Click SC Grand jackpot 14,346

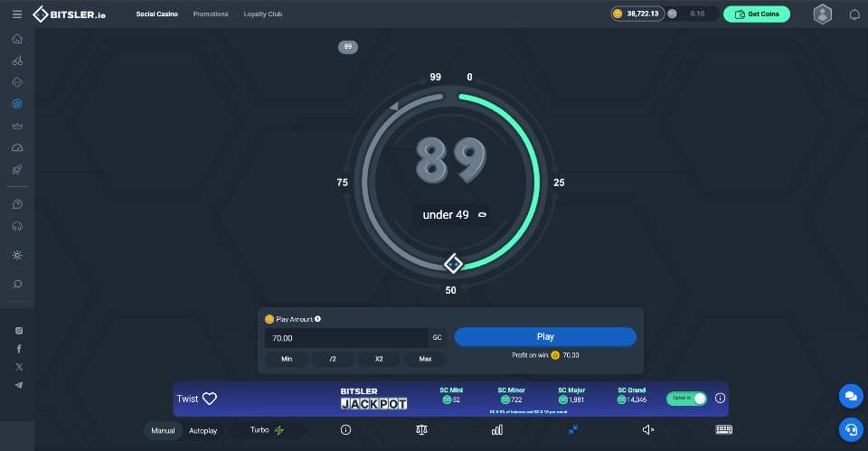click(632, 395)
